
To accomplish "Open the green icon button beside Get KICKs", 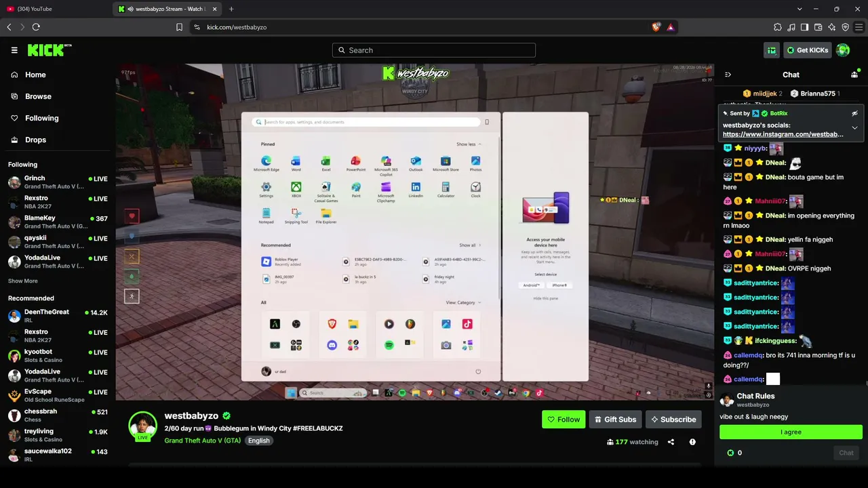I will coord(772,50).
